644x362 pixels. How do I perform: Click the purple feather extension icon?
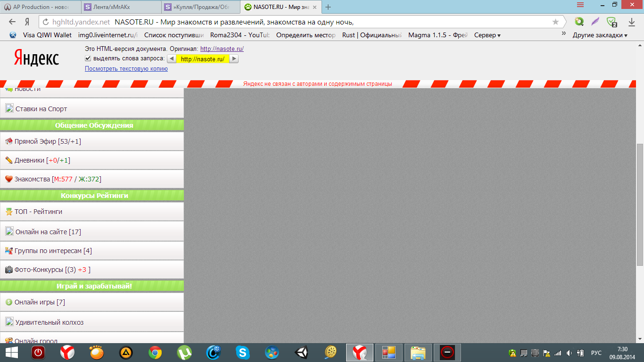coord(595,22)
